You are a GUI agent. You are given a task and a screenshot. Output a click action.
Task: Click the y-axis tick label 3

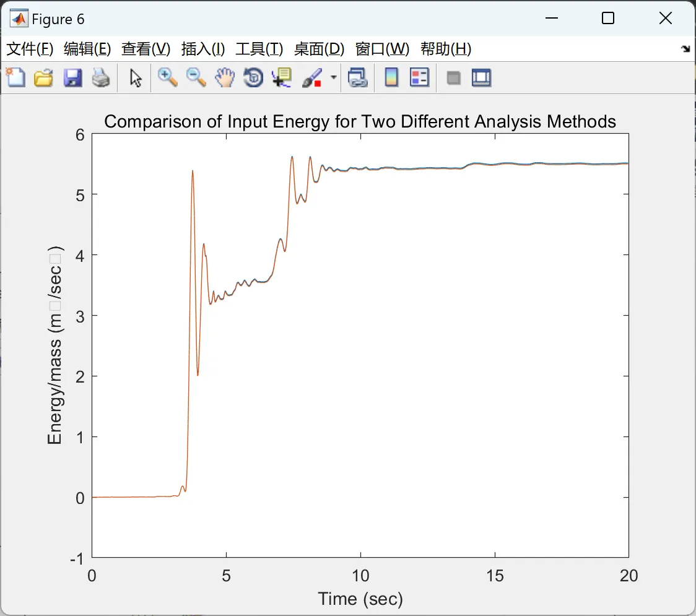(x=80, y=316)
